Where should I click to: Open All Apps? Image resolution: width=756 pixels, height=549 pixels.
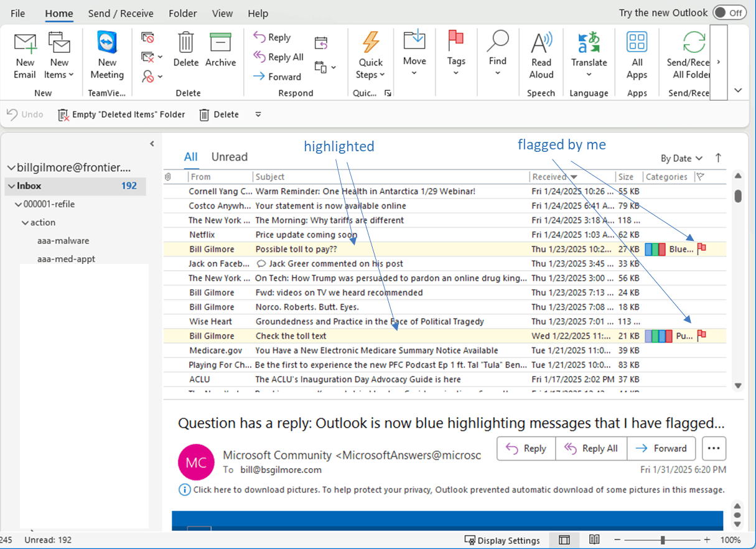[x=637, y=56]
